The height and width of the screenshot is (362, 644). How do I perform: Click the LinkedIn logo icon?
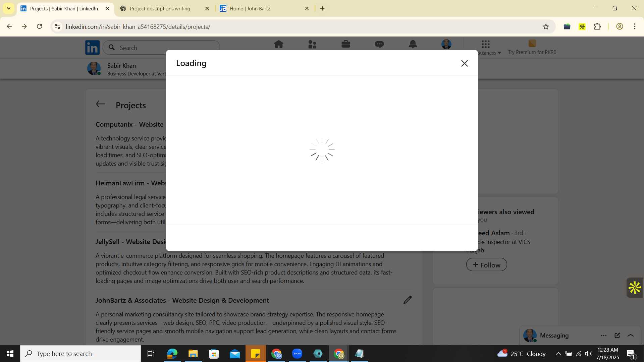click(92, 48)
